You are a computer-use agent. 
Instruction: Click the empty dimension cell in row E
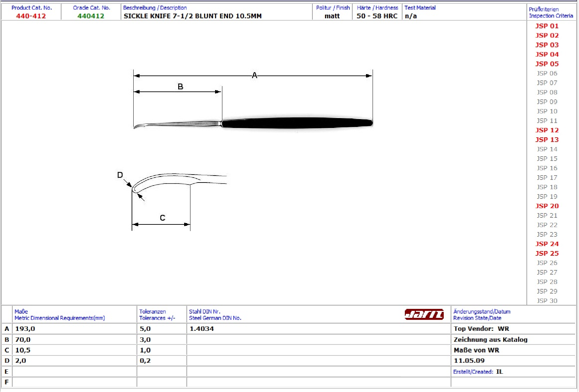click(x=74, y=372)
